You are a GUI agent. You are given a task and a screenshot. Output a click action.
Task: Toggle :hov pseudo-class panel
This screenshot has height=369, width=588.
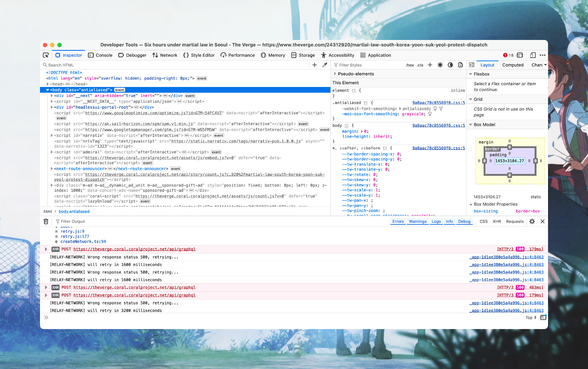[410, 65]
